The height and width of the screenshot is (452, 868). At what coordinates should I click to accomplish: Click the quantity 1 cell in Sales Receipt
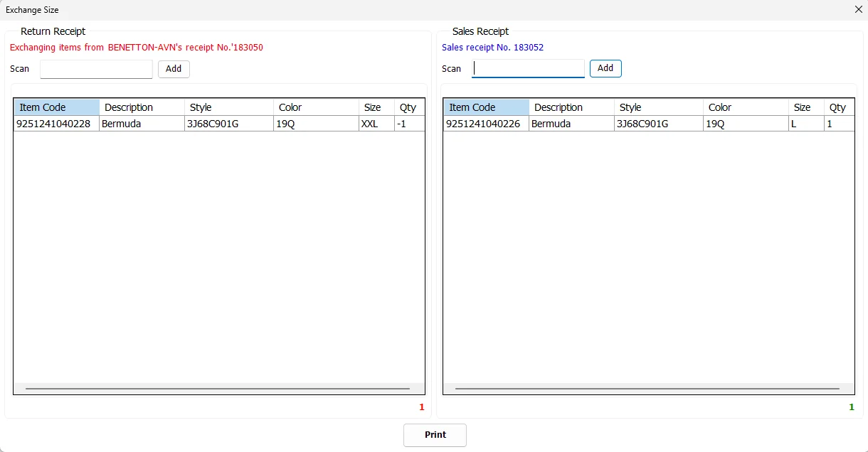(x=839, y=124)
